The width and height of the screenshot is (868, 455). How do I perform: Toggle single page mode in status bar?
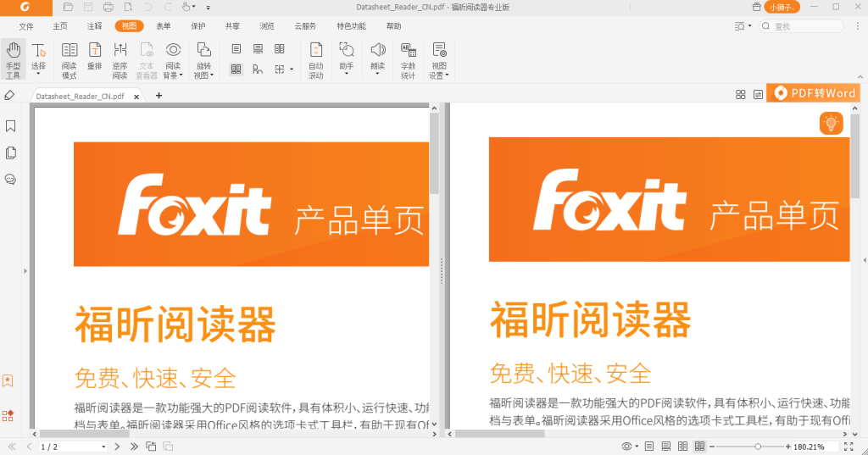pyautogui.click(x=649, y=447)
